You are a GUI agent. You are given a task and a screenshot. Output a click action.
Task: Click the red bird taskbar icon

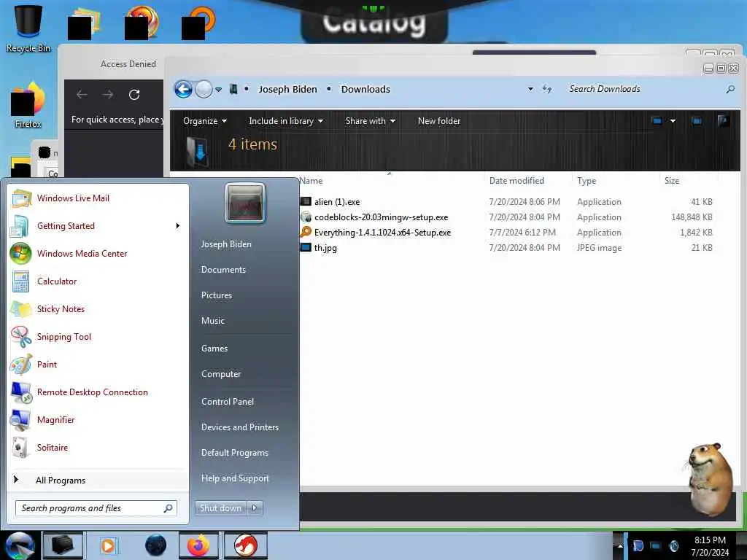[x=246, y=545]
